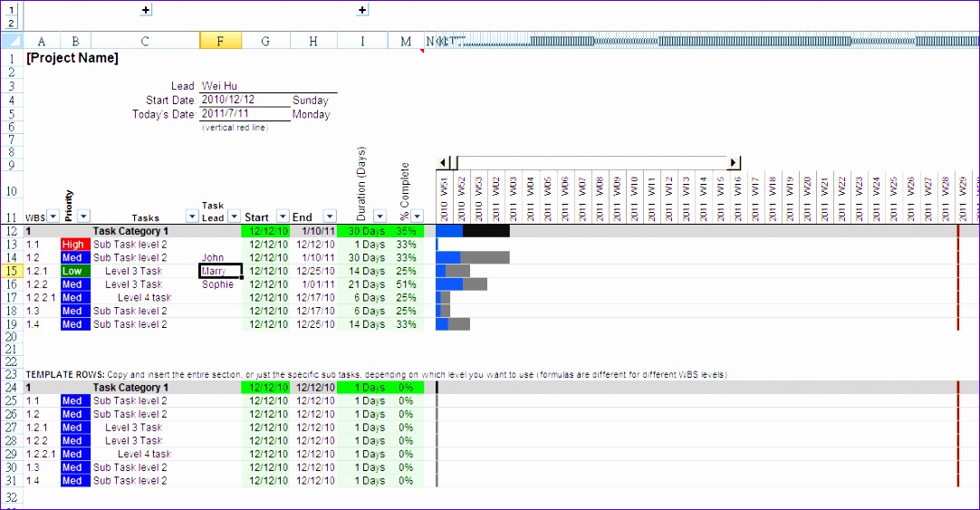Image resolution: width=980 pixels, height=510 pixels.
Task: Select column C header
Action: click(145, 42)
